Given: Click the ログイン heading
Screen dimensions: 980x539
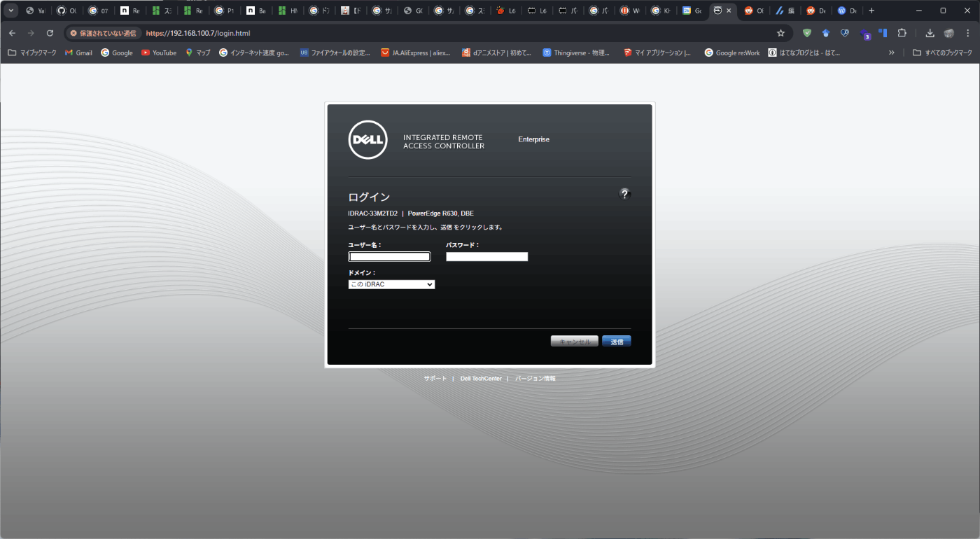Looking at the screenshot, I should pos(369,197).
